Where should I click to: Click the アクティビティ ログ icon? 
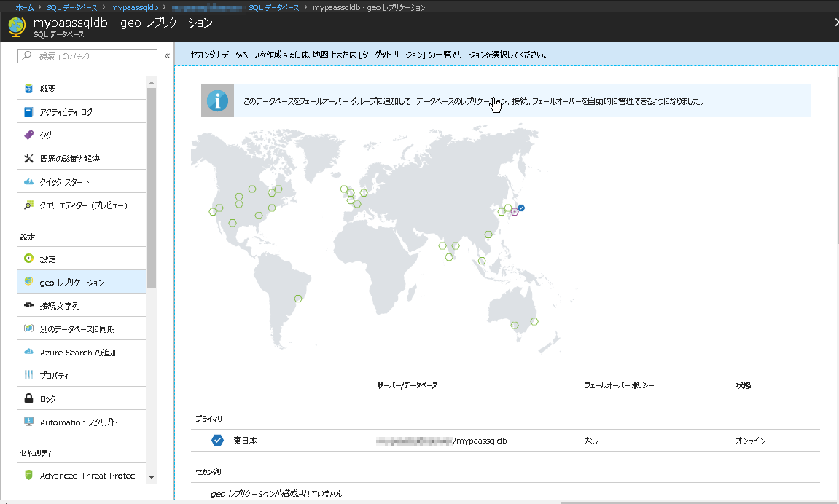28,112
